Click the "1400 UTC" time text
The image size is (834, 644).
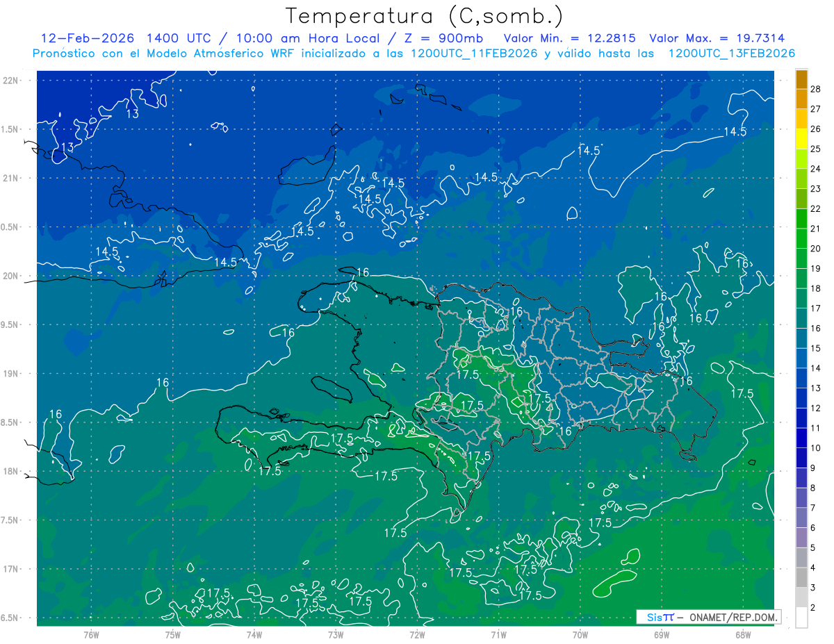tap(179, 38)
